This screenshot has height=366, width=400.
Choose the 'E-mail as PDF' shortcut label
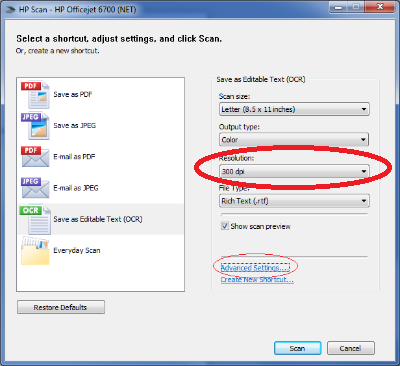[x=74, y=157]
